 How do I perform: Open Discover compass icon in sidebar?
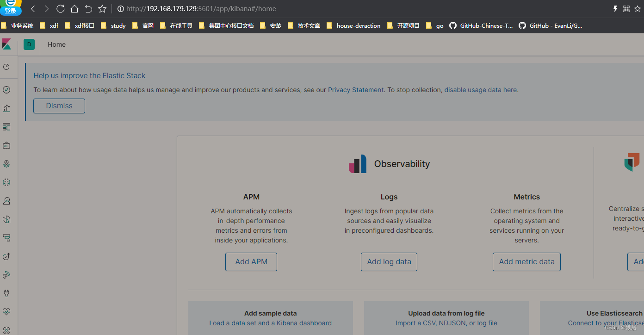click(6, 90)
